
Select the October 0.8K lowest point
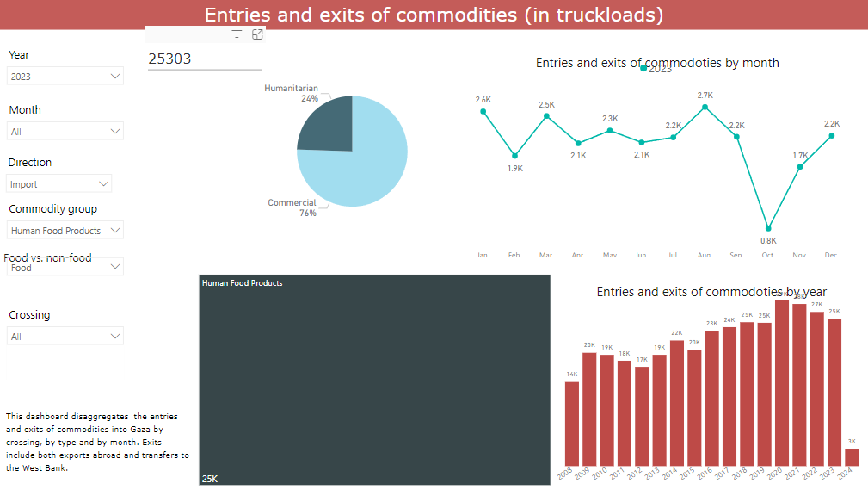tap(768, 228)
